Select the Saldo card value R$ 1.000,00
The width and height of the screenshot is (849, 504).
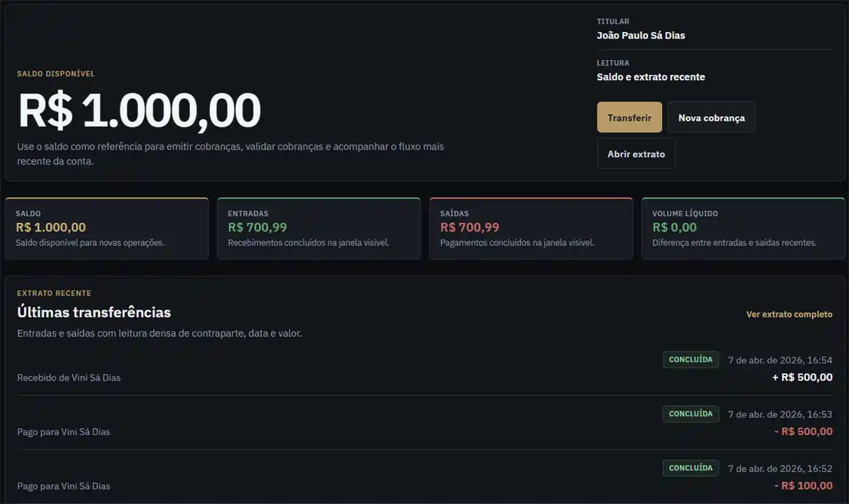(51, 227)
